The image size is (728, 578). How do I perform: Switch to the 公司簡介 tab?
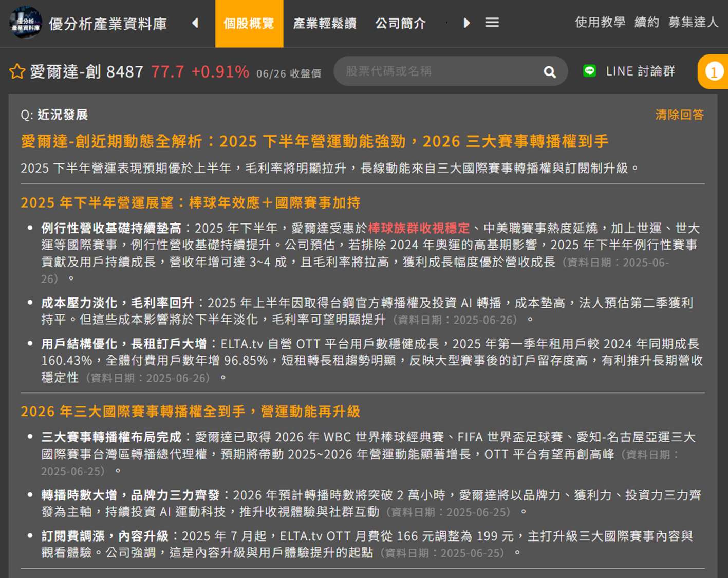click(401, 24)
